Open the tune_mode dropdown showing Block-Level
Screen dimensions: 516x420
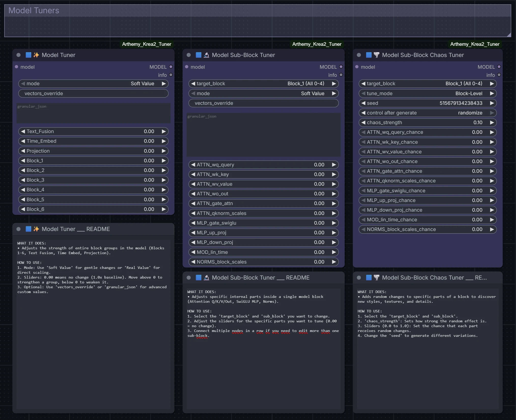pos(428,93)
